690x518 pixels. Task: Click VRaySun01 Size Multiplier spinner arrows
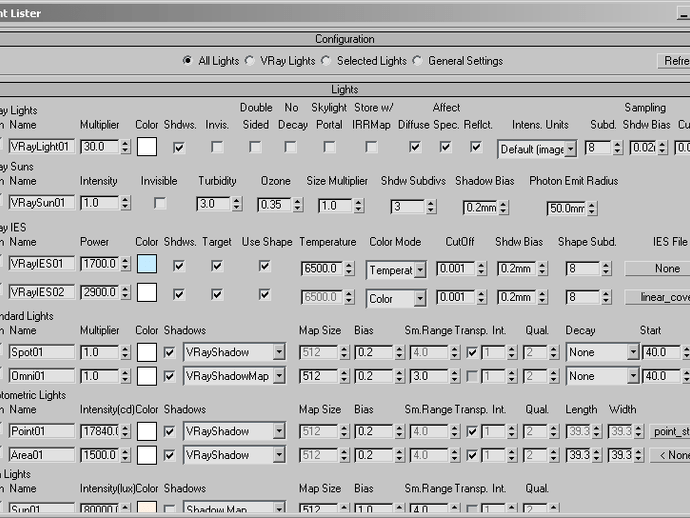click(359, 206)
